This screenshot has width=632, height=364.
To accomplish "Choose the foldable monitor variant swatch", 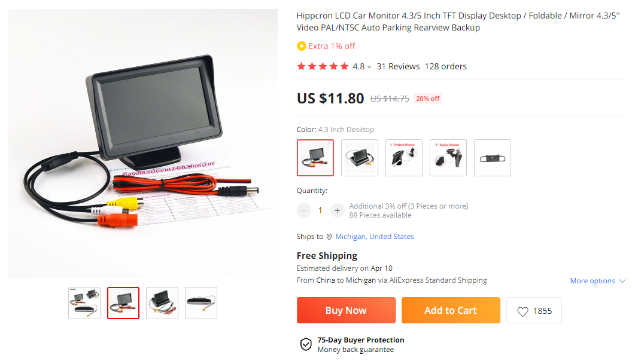I will pos(360,158).
